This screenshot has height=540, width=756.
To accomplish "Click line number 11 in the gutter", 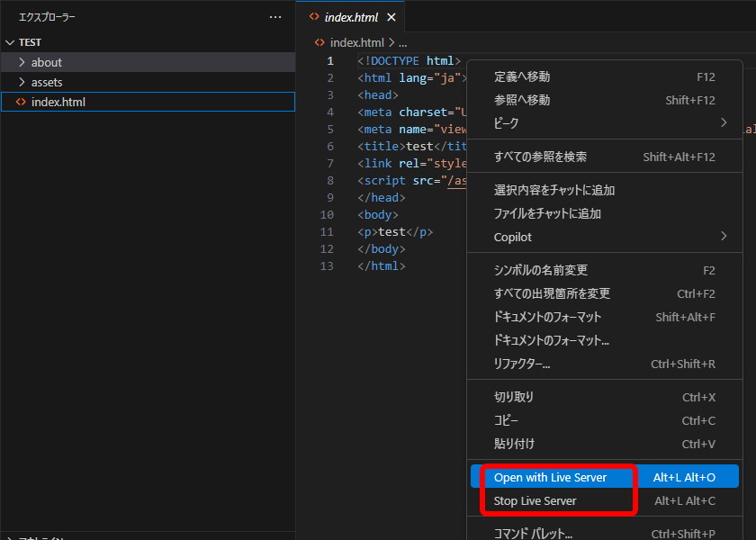I will 327,231.
